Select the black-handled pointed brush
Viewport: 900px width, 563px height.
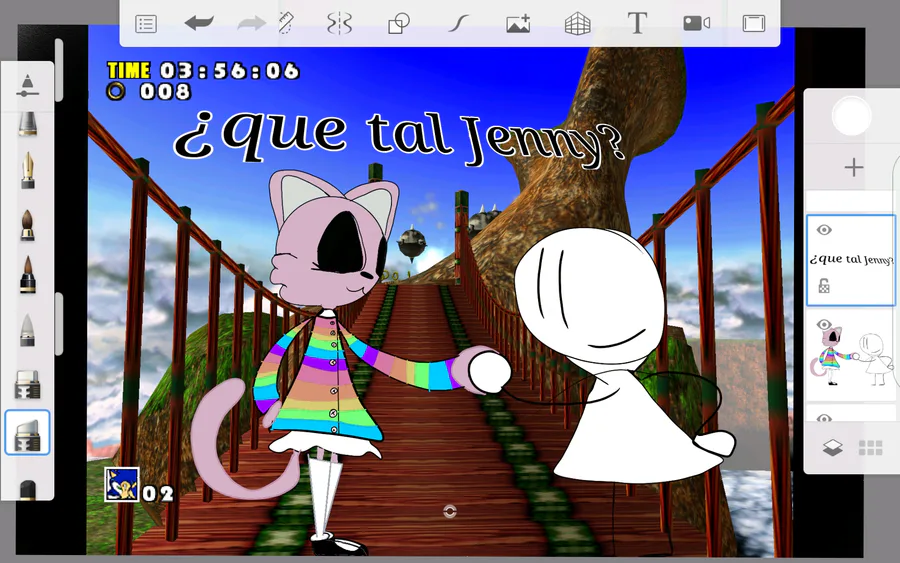tap(28, 274)
